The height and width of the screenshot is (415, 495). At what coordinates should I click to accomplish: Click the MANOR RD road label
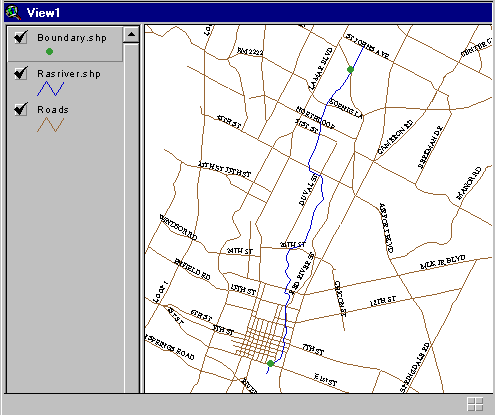469,183
